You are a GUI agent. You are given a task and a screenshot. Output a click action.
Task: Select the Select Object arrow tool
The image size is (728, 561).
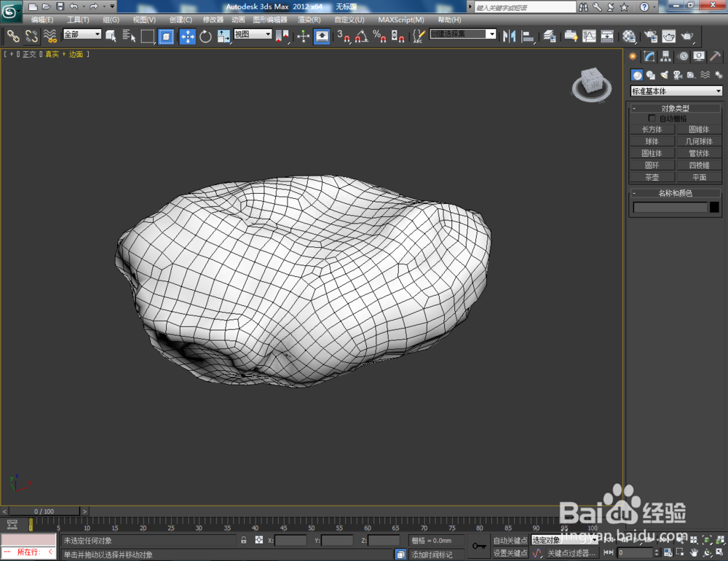click(x=109, y=35)
